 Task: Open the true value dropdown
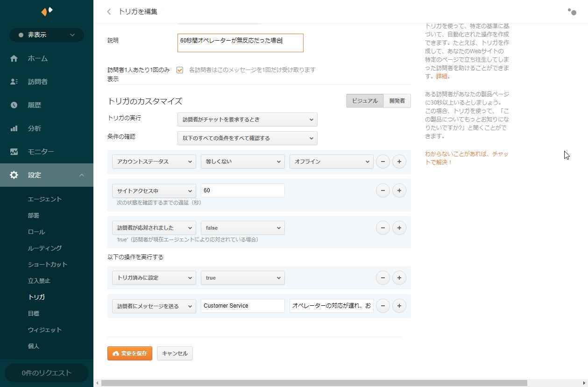pos(243,278)
